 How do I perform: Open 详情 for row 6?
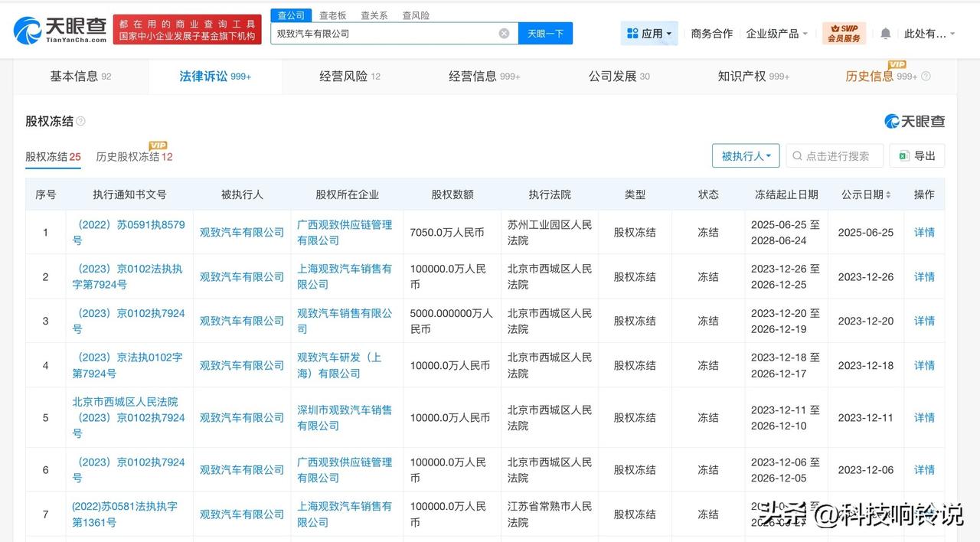[924, 469]
